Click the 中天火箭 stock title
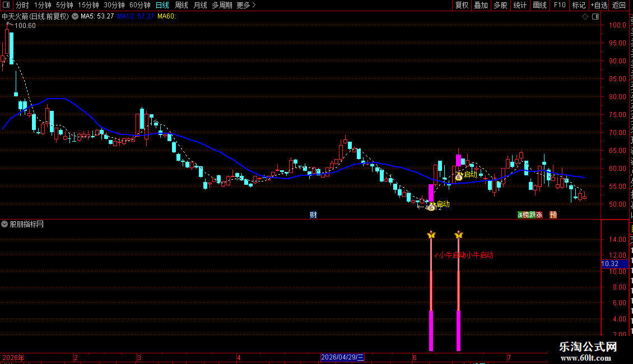633x364 pixels. [35, 16]
